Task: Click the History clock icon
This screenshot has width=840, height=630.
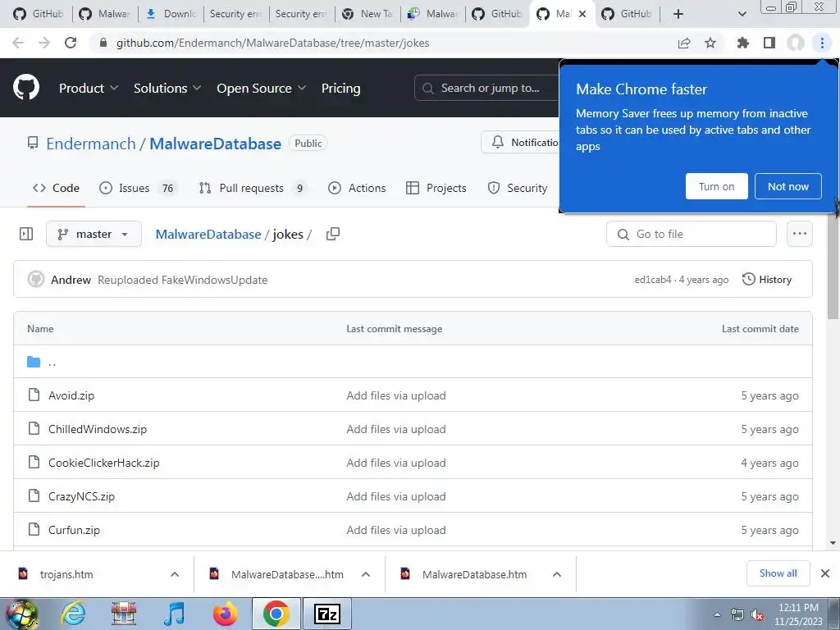Action: pyautogui.click(x=748, y=279)
